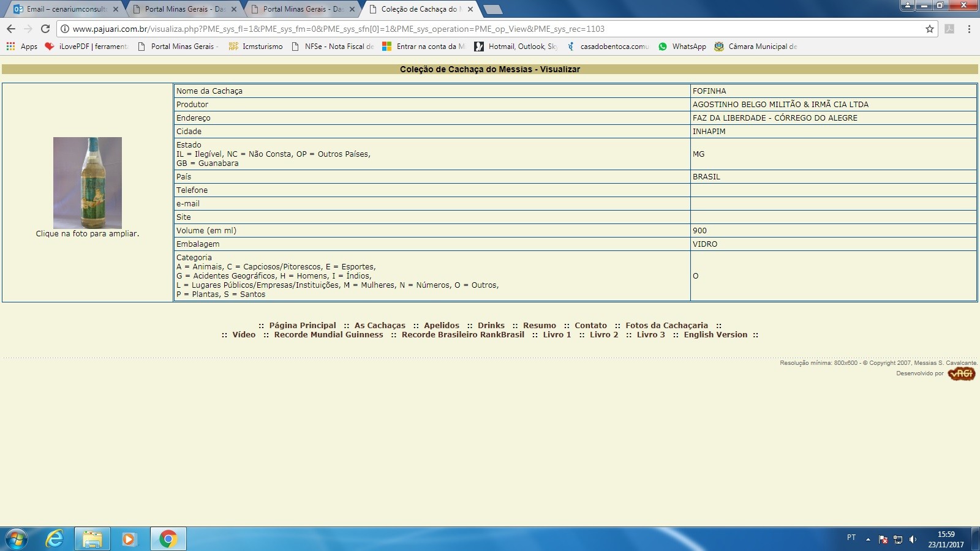Open the Vídeo link
This screenshot has width=980, height=551.
pos(244,335)
